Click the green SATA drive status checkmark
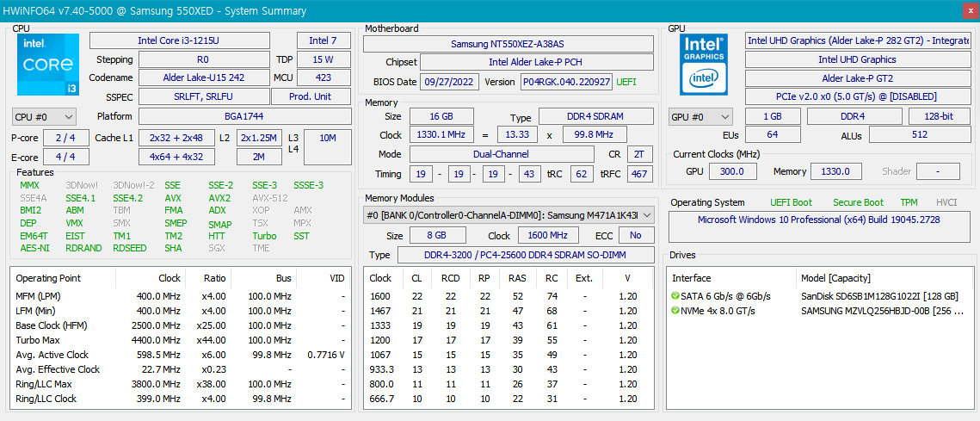The width and height of the screenshot is (980, 421). (675, 296)
